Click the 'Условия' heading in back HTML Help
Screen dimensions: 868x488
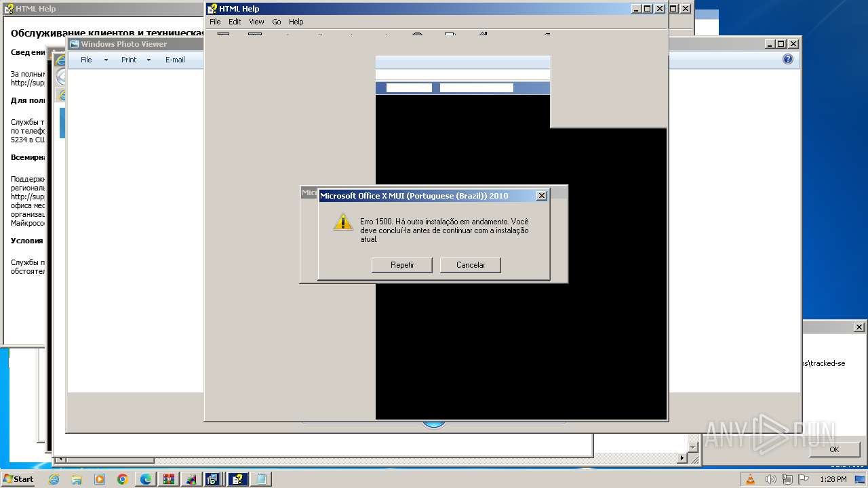(x=27, y=241)
